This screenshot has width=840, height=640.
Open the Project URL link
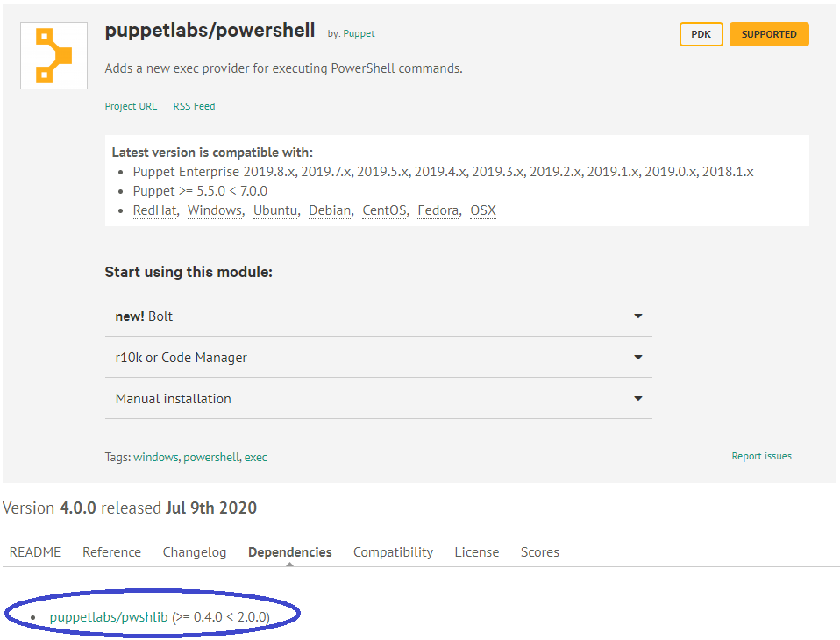[131, 106]
